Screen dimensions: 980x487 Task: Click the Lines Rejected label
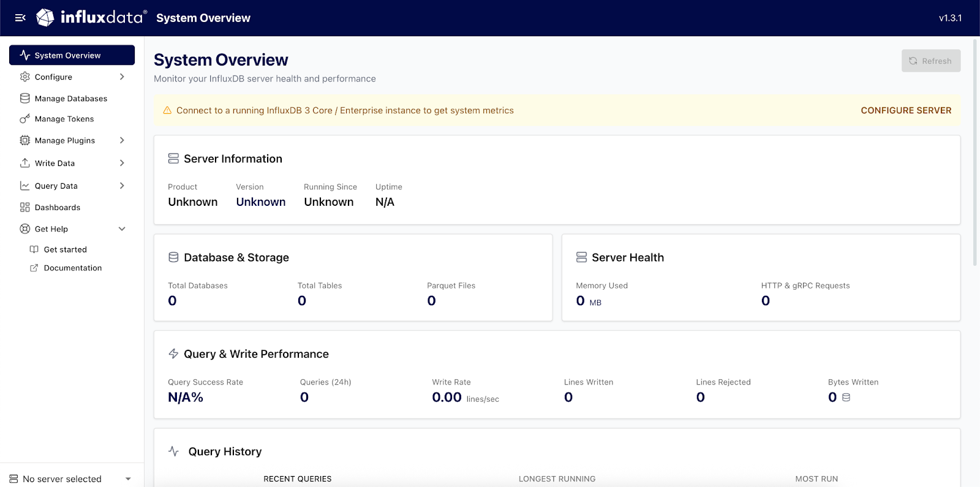pos(723,382)
